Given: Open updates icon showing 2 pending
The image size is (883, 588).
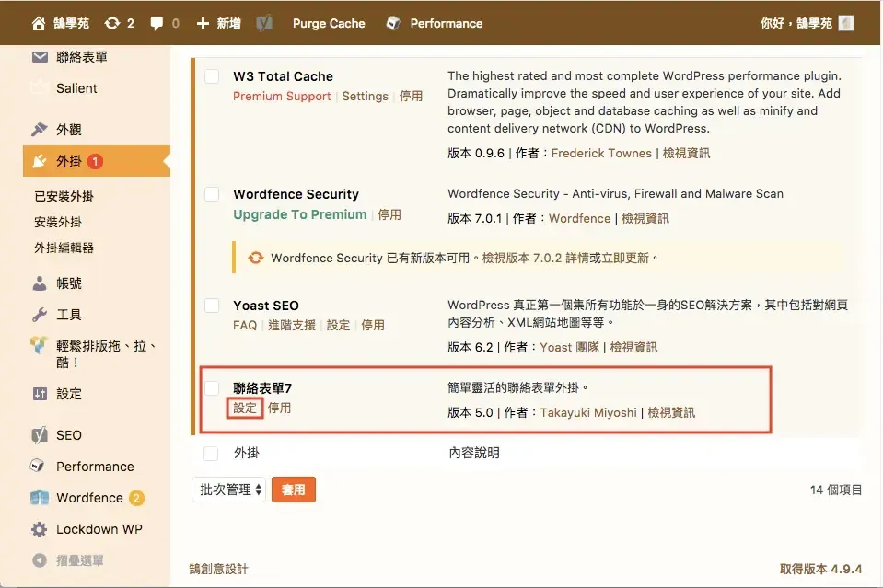Looking at the screenshot, I should click(112, 23).
